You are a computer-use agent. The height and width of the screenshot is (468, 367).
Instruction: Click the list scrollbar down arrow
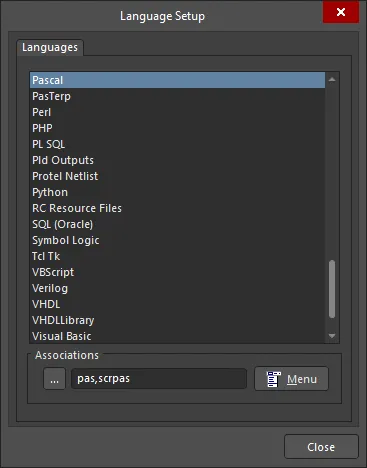pos(332,336)
